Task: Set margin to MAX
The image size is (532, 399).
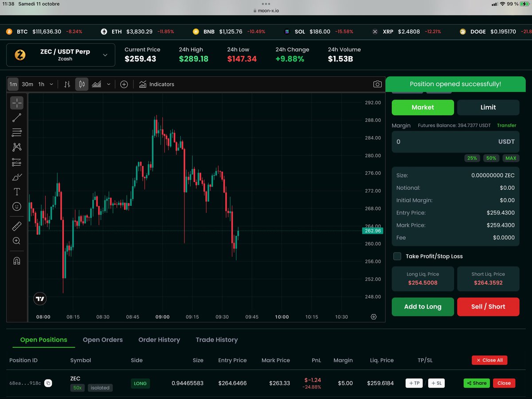Action: pos(511,158)
